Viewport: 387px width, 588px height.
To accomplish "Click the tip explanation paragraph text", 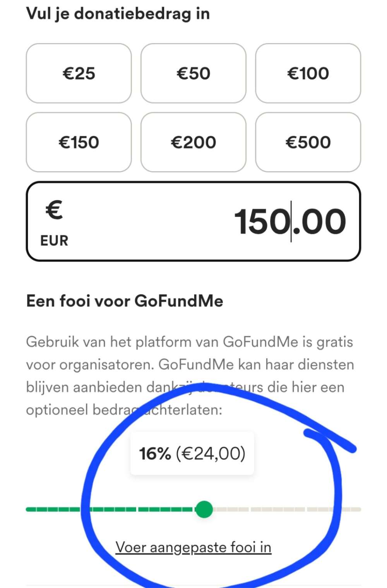I will [190, 364].
